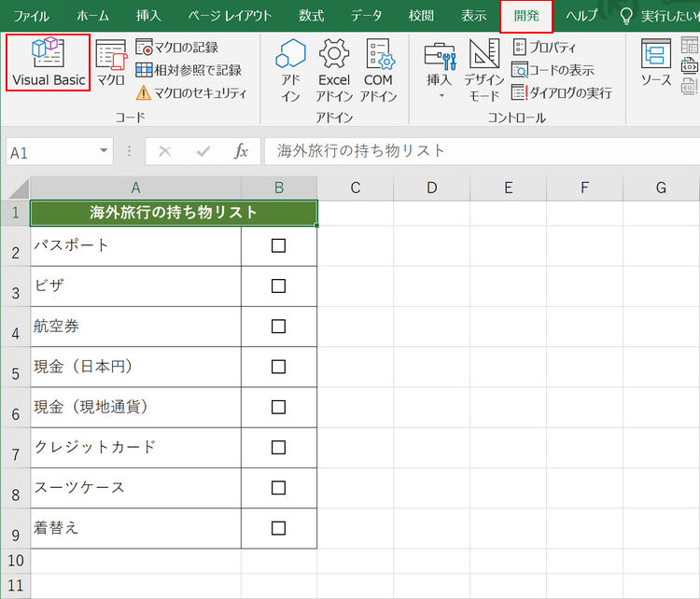
Task: Open the XML ソース pane
Action: (x=656, y=63)
